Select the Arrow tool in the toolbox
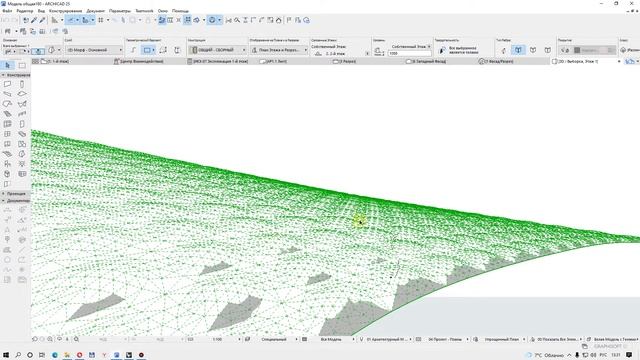 click(8, 65)
